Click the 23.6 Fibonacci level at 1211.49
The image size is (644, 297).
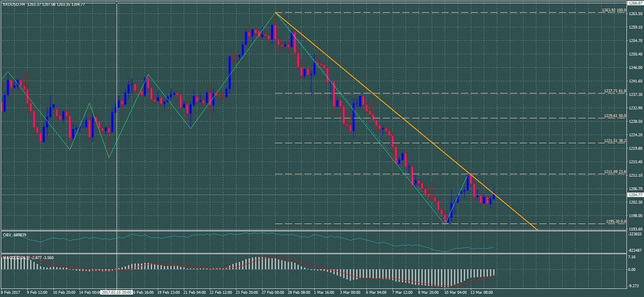pos(615,172)
